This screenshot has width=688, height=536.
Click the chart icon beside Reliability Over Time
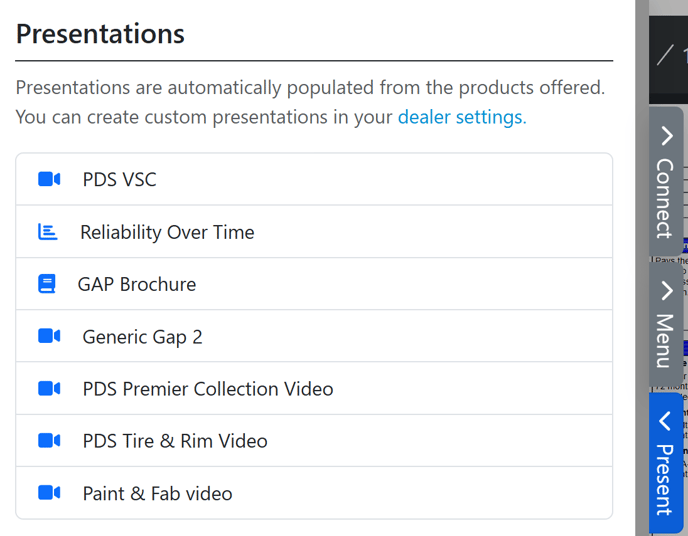47,232
